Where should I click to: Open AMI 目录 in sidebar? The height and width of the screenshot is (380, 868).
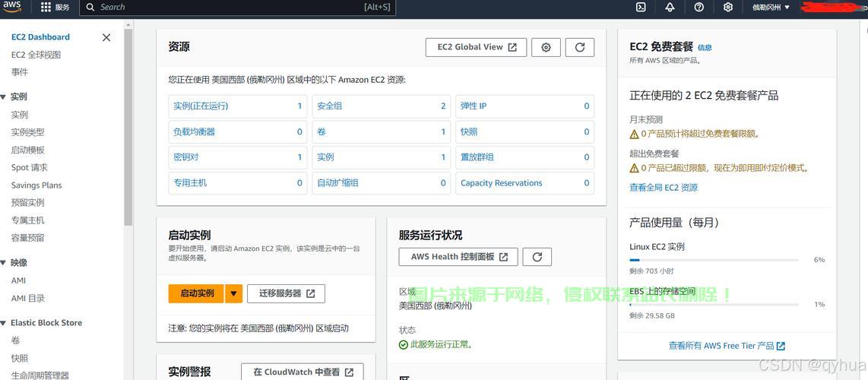[x=28, y=298]
